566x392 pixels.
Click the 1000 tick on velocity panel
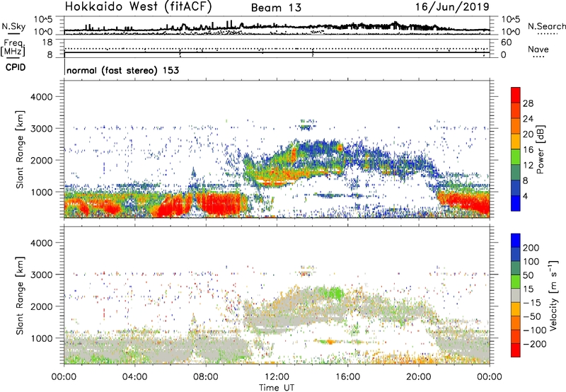(42, 338)
